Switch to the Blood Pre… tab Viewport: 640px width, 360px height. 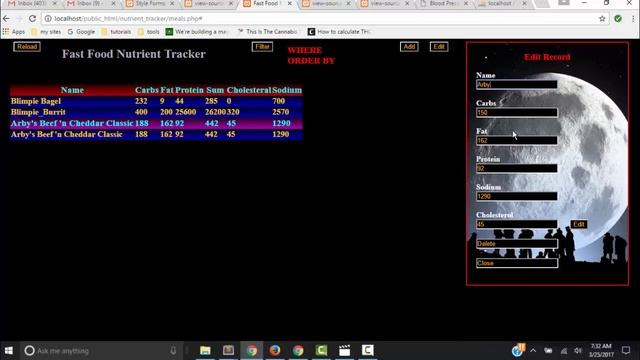(442, 4)
